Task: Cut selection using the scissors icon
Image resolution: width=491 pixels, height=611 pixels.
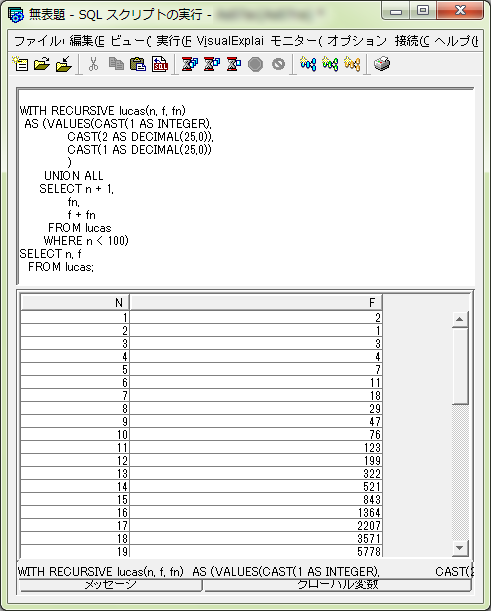Action: click(x=93, y=64)
